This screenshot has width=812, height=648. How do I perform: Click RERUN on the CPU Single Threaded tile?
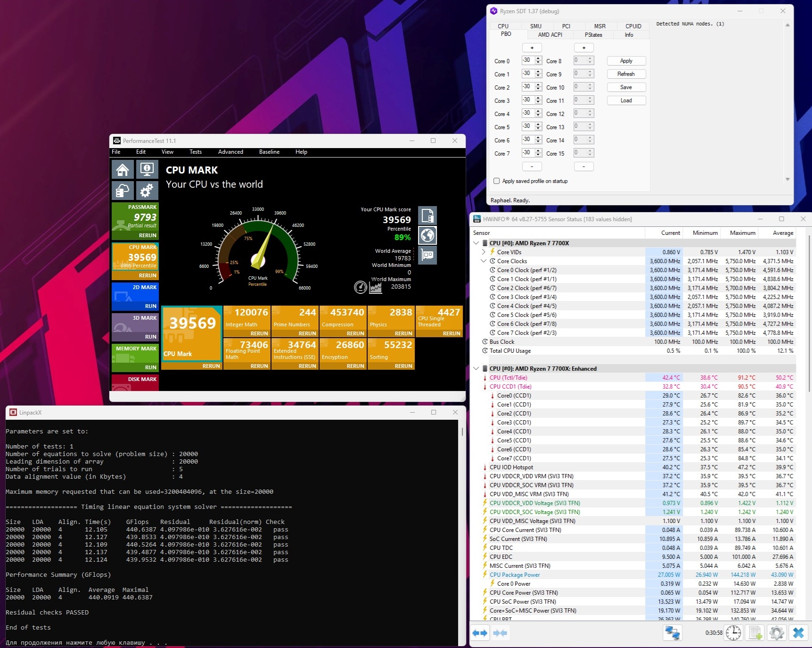(x=451, y=333)
